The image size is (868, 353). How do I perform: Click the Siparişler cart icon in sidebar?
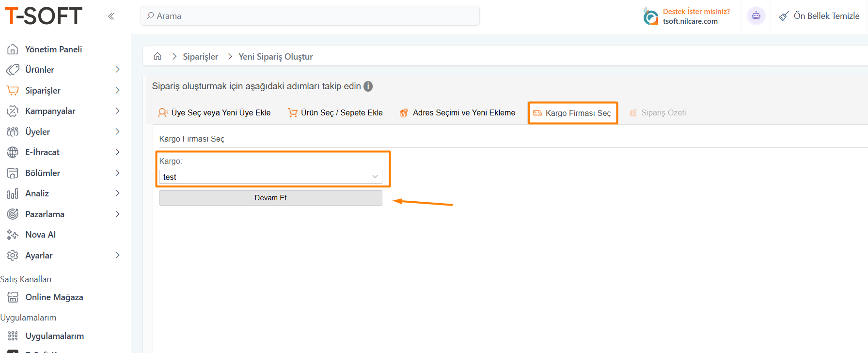pyautogui.click(x=13, y=91)
